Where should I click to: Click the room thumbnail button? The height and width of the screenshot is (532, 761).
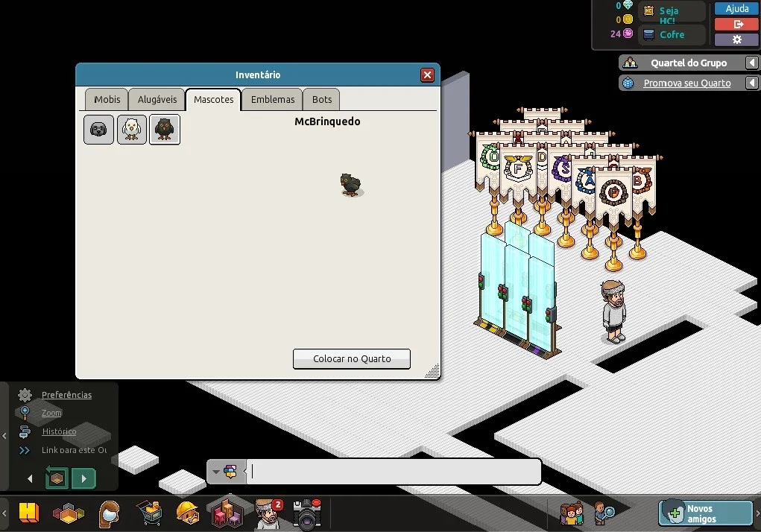[x=57, y=478]
